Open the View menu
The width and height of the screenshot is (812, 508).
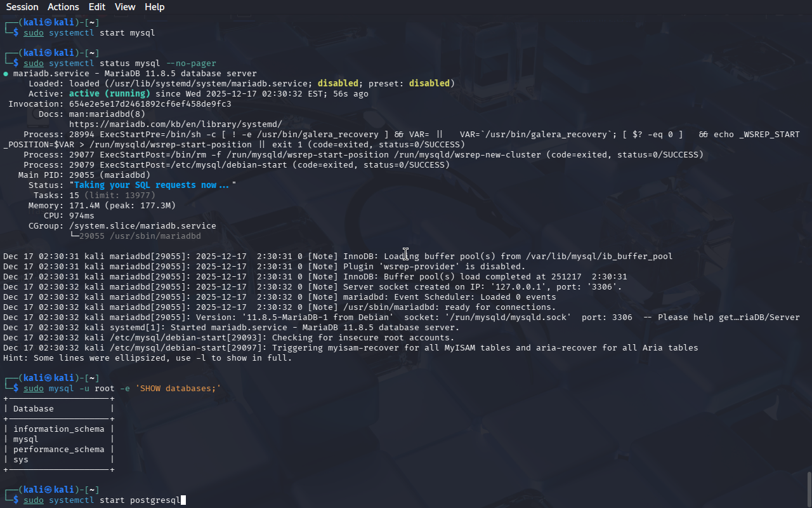pos(125,7)
